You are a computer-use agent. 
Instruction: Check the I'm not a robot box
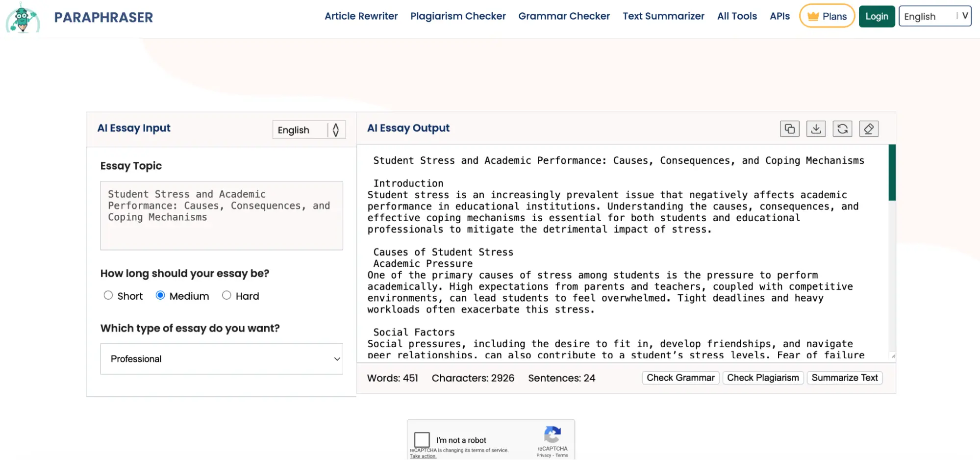pyautogui.click(x=422, y=439)
